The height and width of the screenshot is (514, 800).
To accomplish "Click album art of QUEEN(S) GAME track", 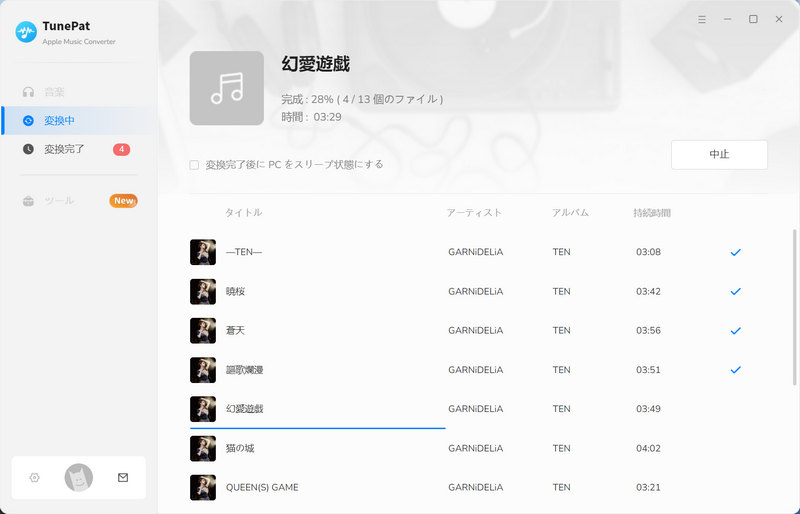I will point(203,487).
